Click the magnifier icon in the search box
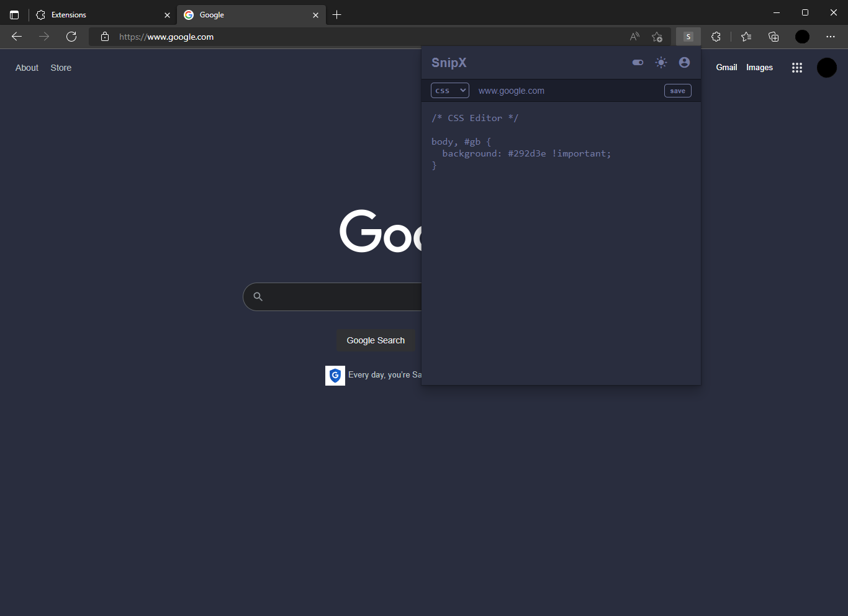The width and height of the screenshot is (848, 616). click(x=258, y=297)
